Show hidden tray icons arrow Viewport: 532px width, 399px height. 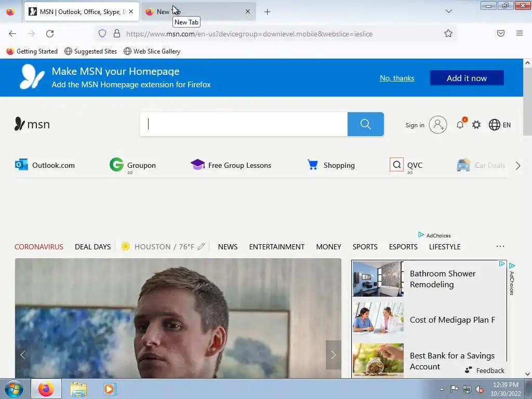pyautogui.click(x=442, y=389)
